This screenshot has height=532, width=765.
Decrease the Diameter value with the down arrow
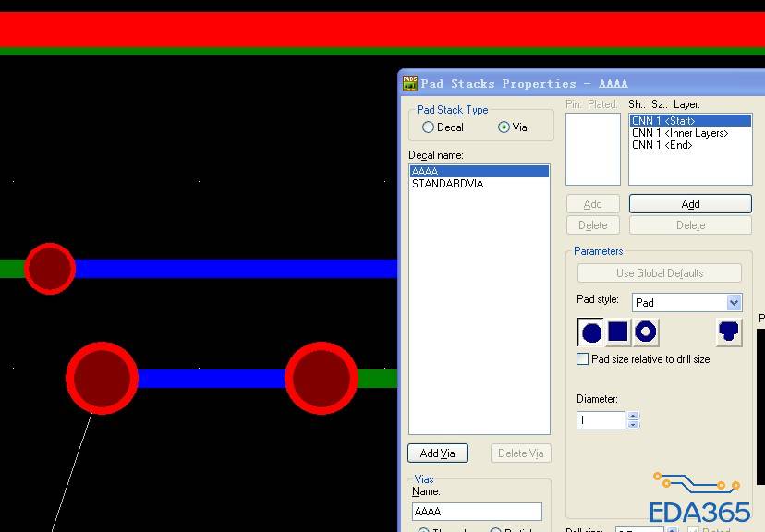[633, 424]
